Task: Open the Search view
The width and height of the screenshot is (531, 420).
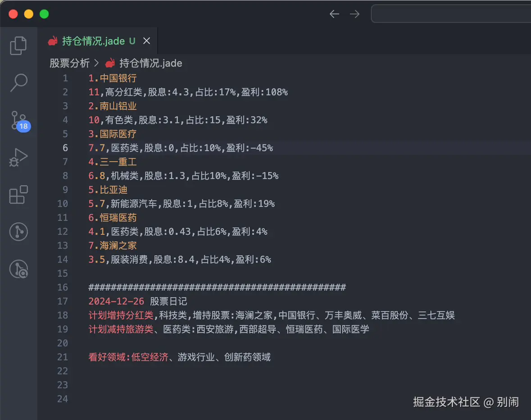Action: pos(18,83)
